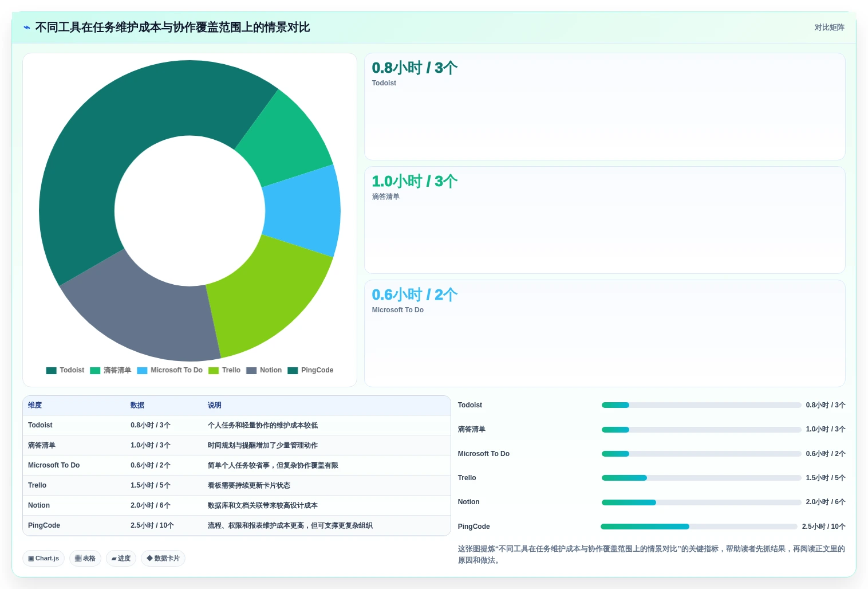Open the Todoist data card, 0.8小时 / 3个
868x589 pixels.
605,107
